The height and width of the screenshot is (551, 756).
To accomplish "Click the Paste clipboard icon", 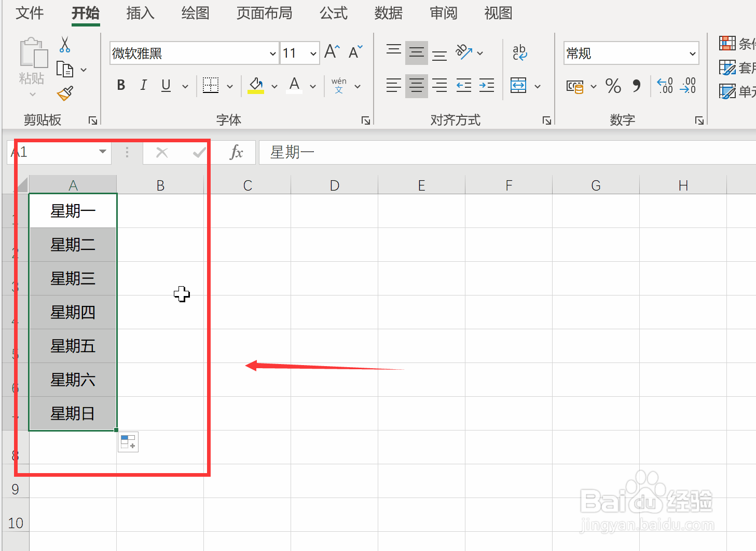I will pyautogui.click(x=33, y=53).
